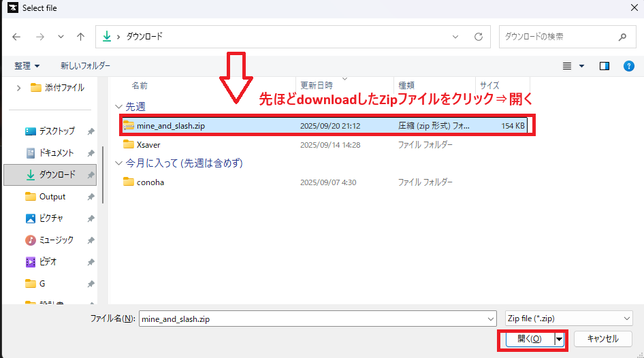Open the 整理 menu
Screen dimensions: 644x358
pyautogui.click(x=27, y=66)
